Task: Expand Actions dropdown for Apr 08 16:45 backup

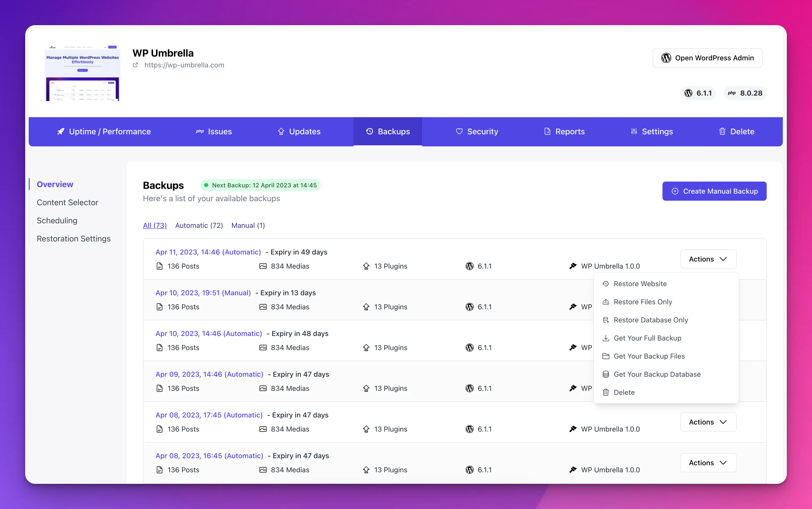Action: pyautogui.click(x=708, y=463)
